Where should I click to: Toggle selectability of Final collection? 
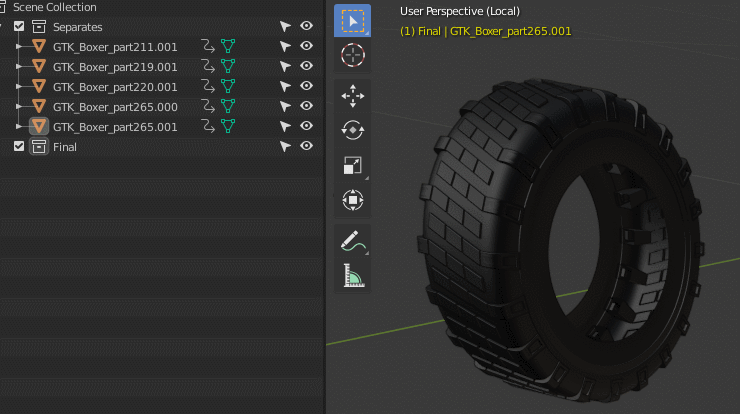coord(285,146)
